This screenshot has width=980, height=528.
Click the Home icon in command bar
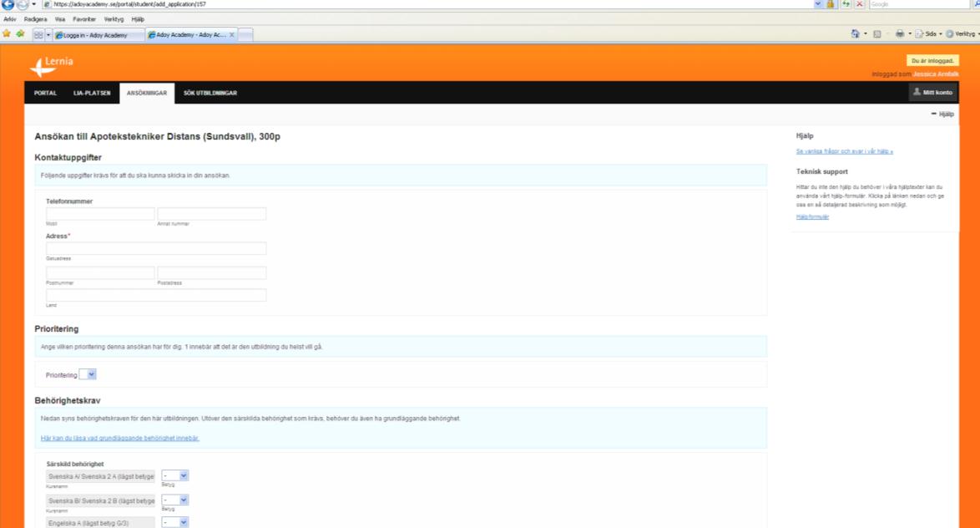click(855, 33)
